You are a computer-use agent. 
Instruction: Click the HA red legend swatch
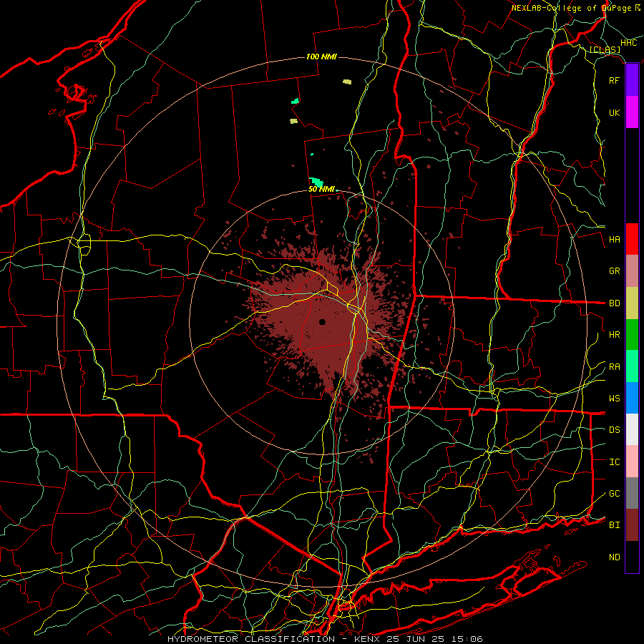[x=632, y=239]
